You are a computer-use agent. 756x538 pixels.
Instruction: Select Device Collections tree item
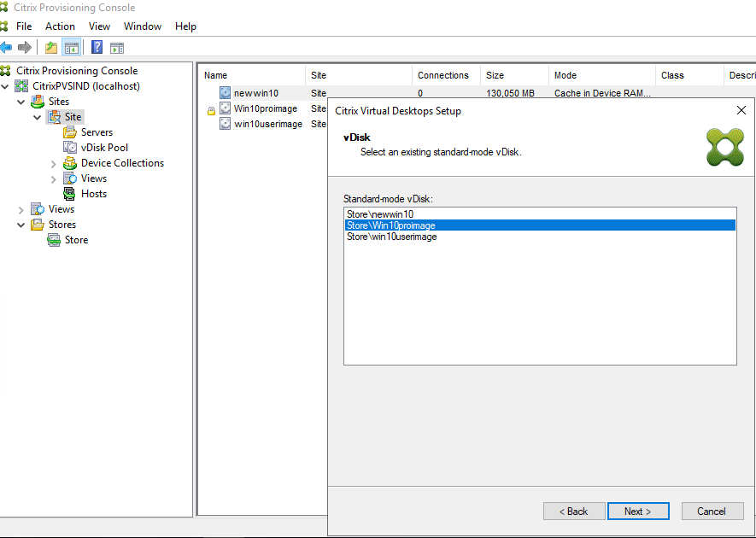pyautogui.click(x=122, y=163)
